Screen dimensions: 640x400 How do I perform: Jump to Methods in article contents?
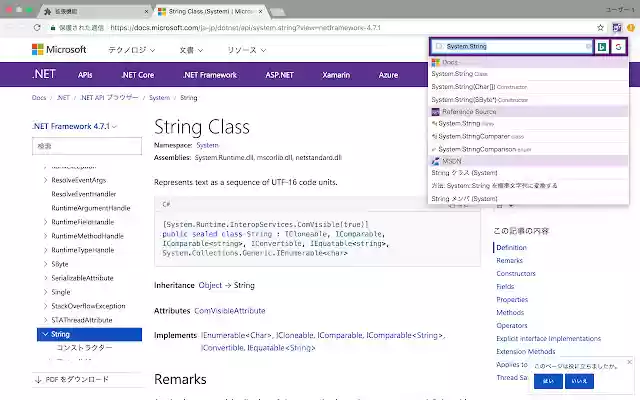point(510,313)
